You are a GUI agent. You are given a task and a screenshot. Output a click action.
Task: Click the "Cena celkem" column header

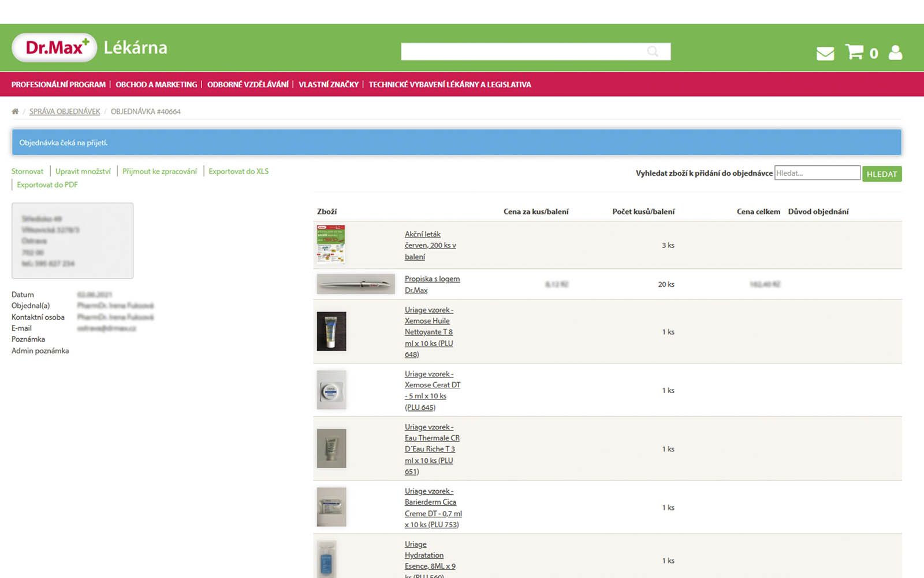click(758, 212)
